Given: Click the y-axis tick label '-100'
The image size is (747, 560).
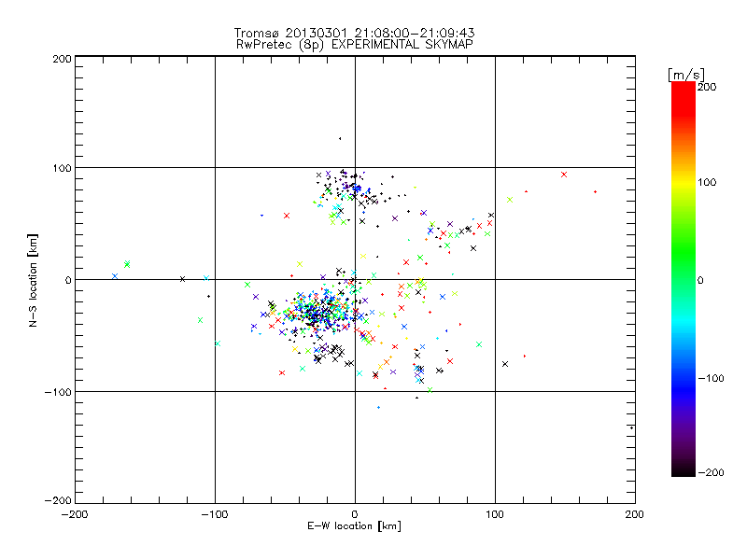Looking at the screenshot, I should coord(58,392).
